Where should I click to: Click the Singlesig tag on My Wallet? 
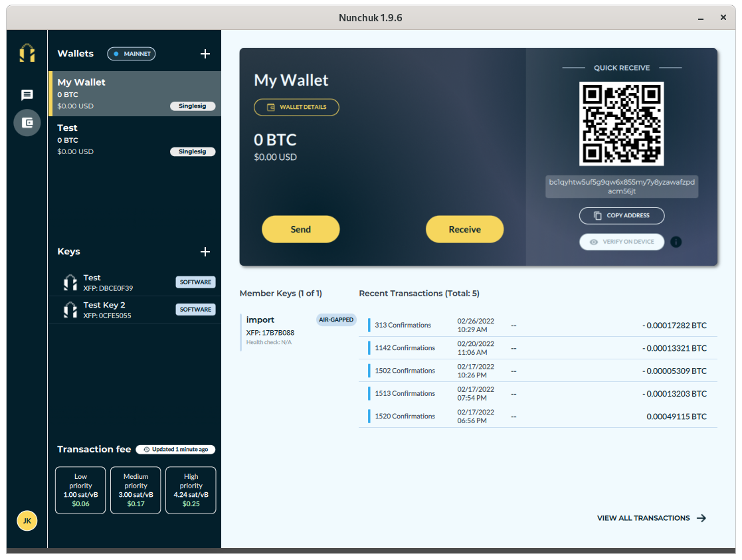(x=193, y=106)
